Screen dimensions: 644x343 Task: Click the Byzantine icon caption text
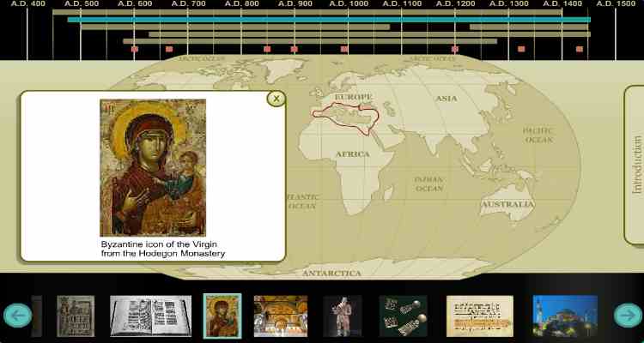point(163,249)
